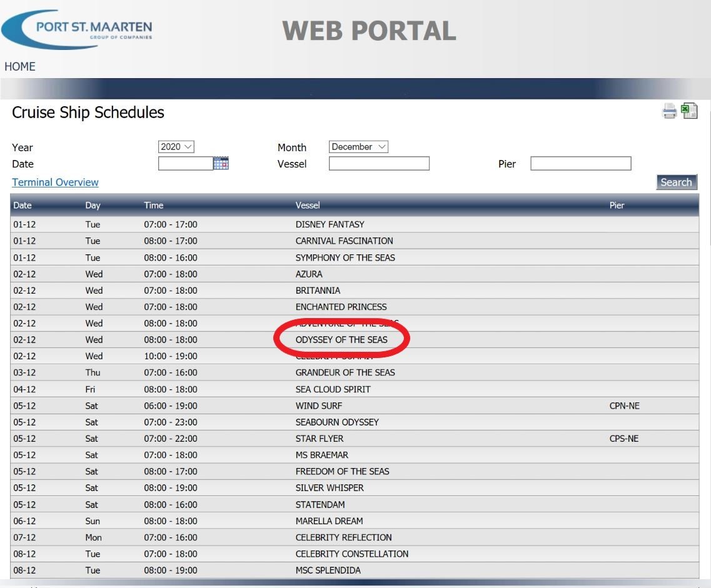Select the STATENDAM vessel cell

pyautogui.click(x=320, y=504)
